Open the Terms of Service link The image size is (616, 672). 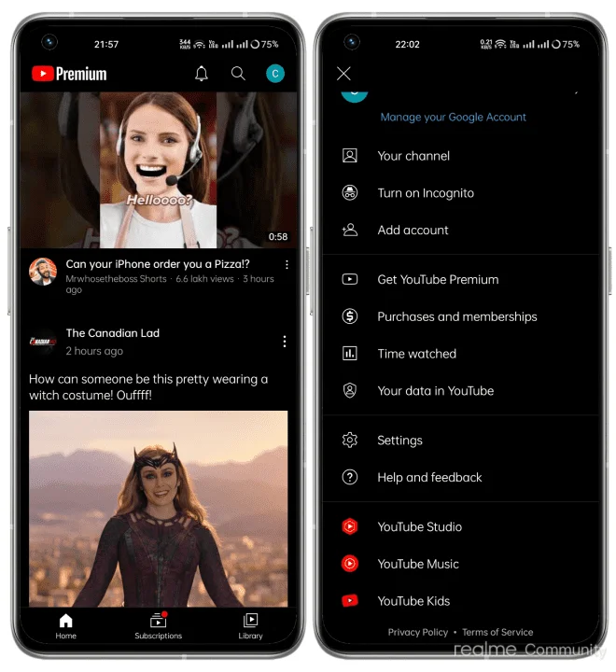coord(497,632)
